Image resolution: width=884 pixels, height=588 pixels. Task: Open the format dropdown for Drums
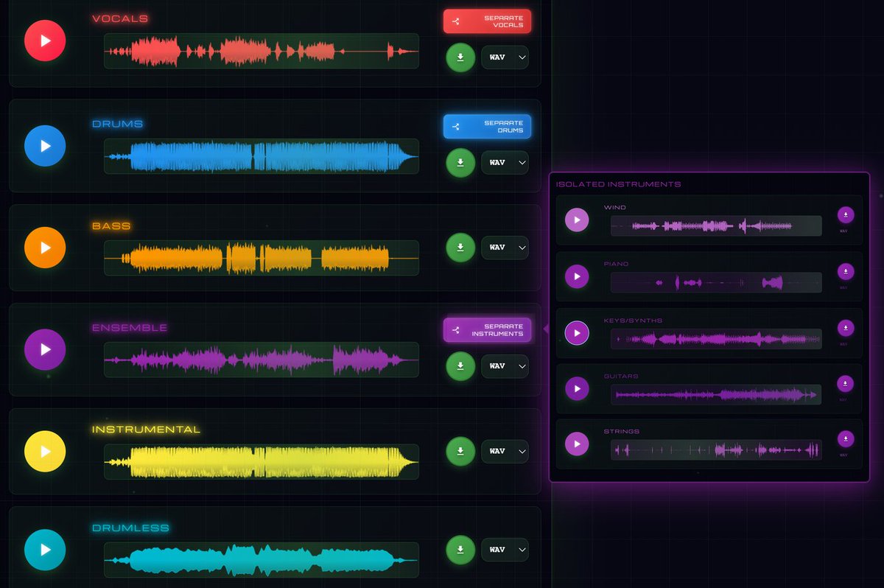pos(505,162)
